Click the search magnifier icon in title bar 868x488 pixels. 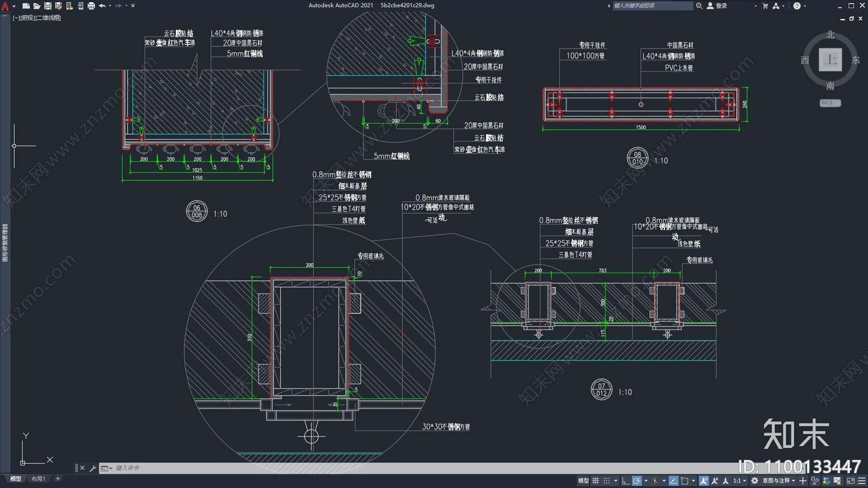(x=699, y=5)
